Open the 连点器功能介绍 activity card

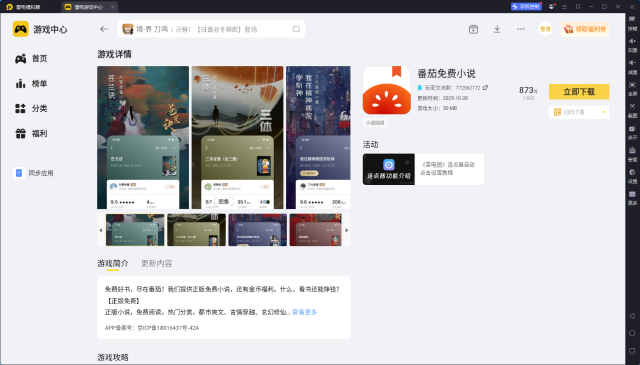point(423,169)
